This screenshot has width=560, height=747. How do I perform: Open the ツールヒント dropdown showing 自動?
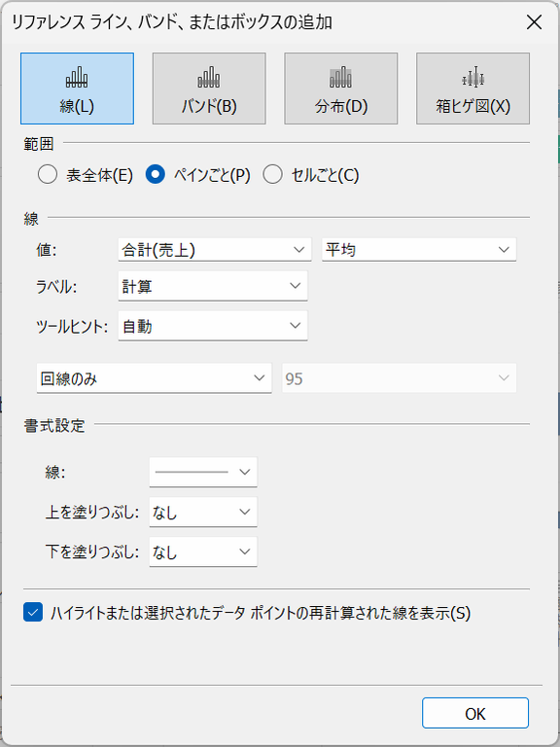[x=213, y=326]
